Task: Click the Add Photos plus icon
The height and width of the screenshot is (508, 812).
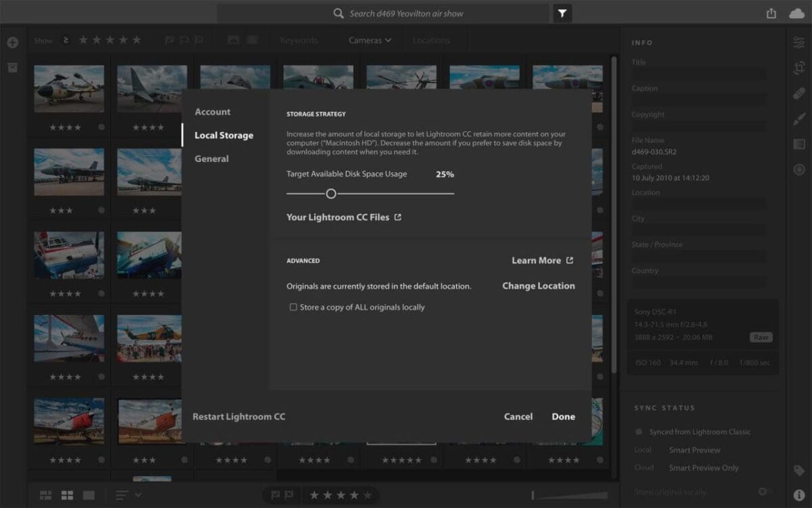Action: (12, 43)
